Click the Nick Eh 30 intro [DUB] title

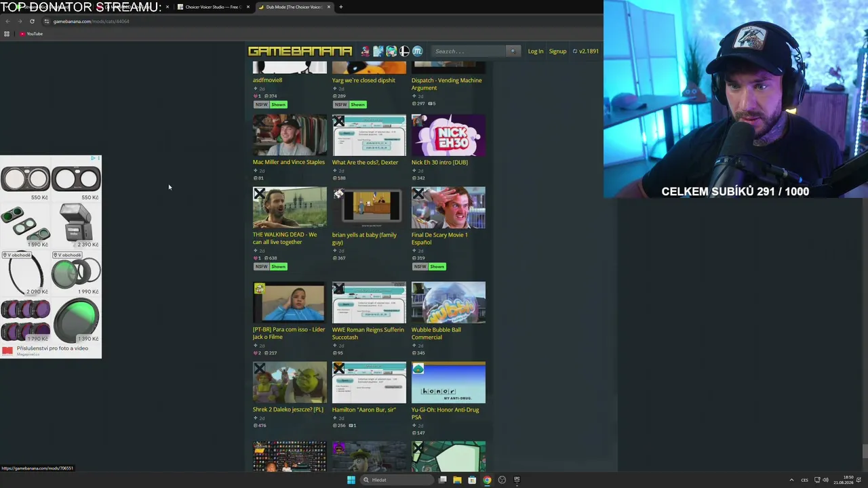coord(439,162)
